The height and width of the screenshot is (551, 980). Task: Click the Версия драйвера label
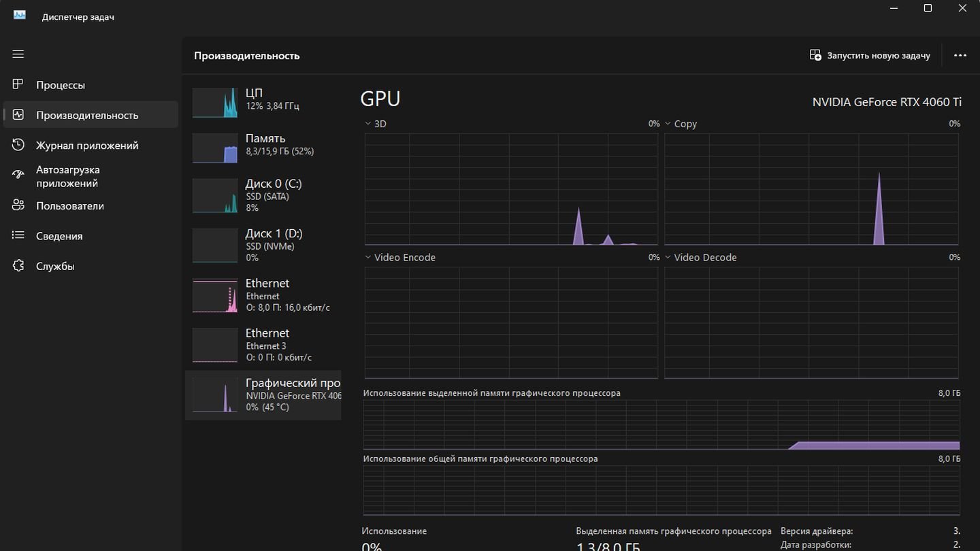(x=816, y=531)
